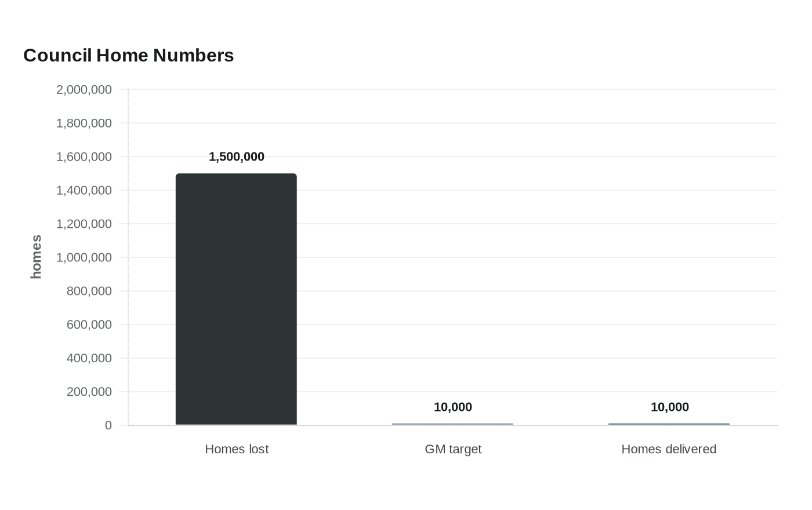The height and width of the screenshot is (510, 812).
Task: Click the GM target axis label
Action: 453,449
